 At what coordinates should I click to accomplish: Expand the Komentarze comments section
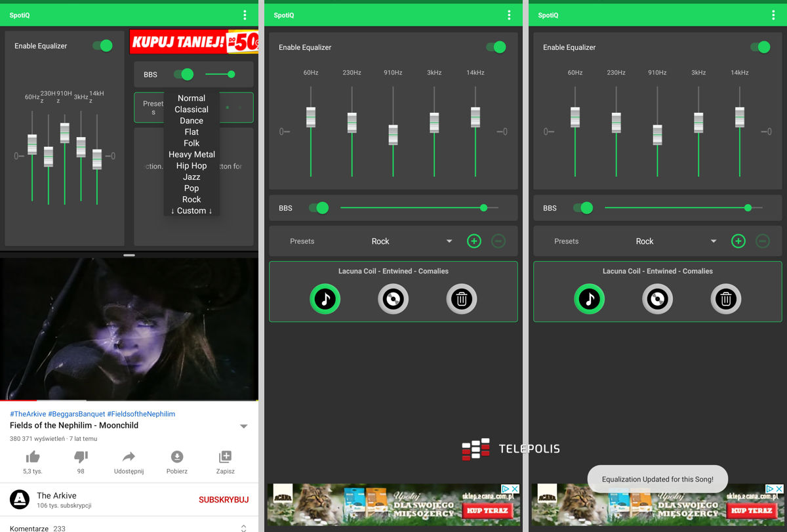tap(243, 528)
